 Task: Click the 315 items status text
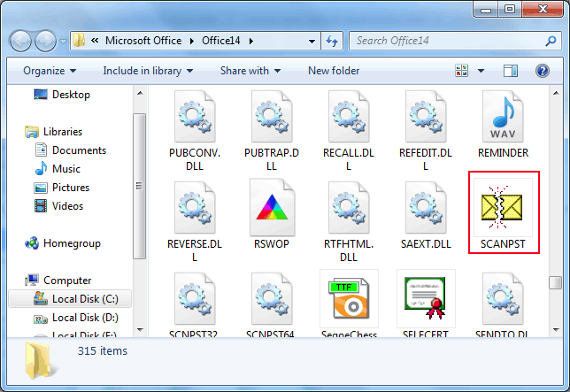click(103, 351)
